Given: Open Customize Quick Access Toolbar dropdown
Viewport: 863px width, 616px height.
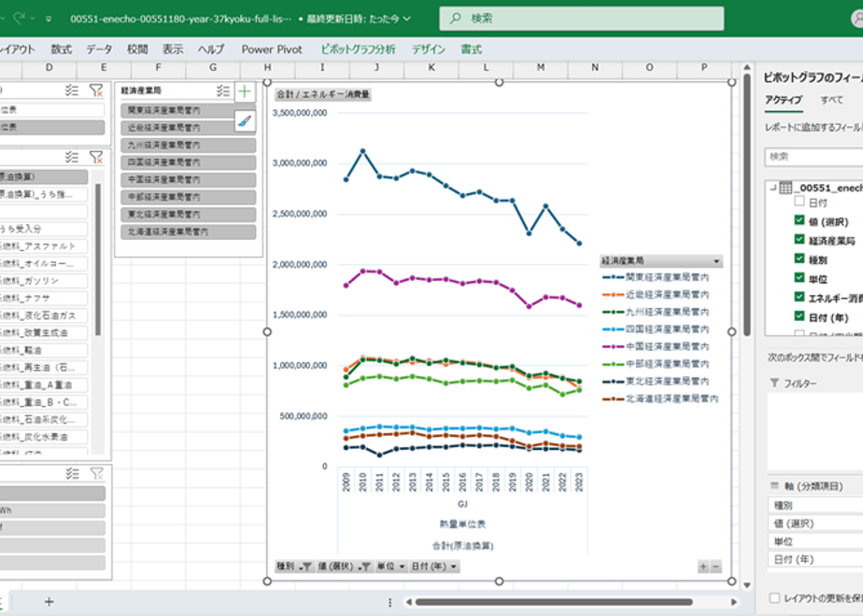Looking at the screenshot, I should point(49,19).
